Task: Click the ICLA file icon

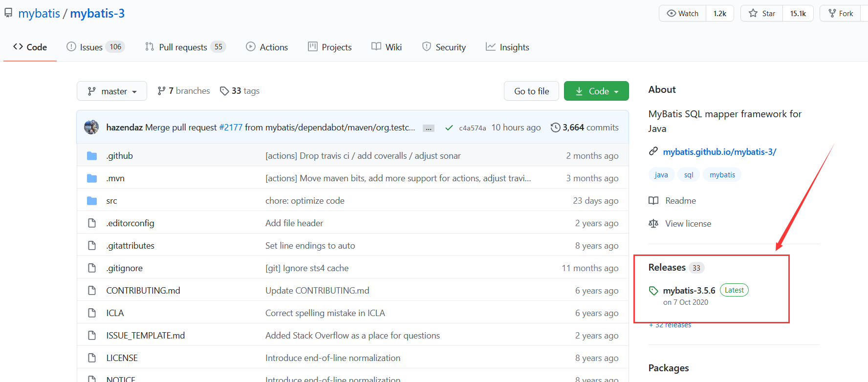Action: 92,313
